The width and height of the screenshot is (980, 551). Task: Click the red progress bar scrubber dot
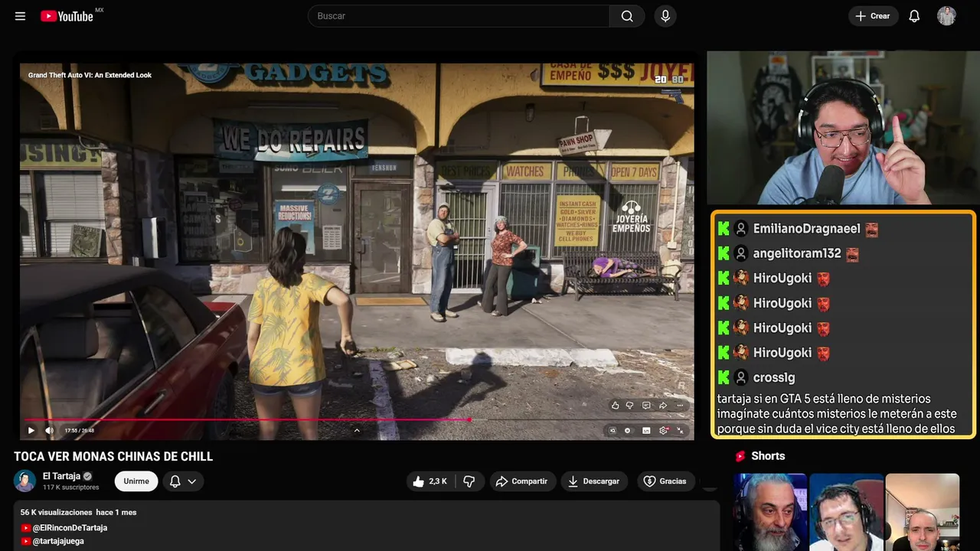click(469, 419)
